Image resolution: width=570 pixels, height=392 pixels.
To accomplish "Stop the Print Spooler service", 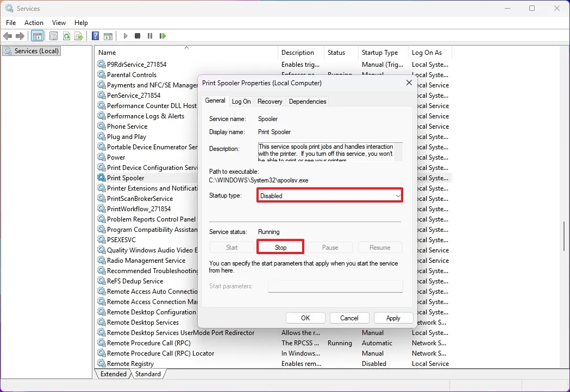I will point(280,247).
